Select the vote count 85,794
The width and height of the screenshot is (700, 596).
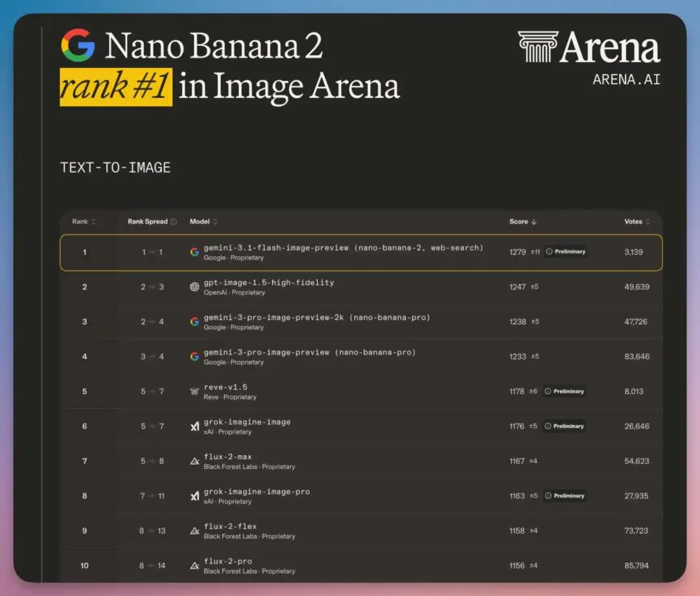coord(636,566)
